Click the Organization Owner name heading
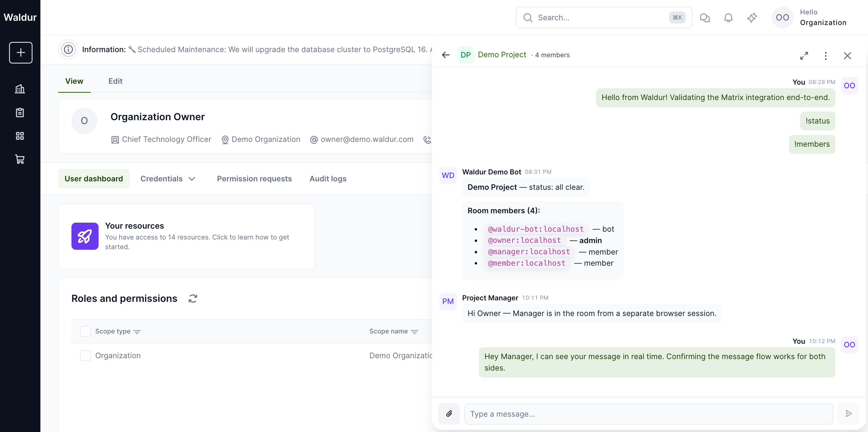 click(x=157, y=117)
